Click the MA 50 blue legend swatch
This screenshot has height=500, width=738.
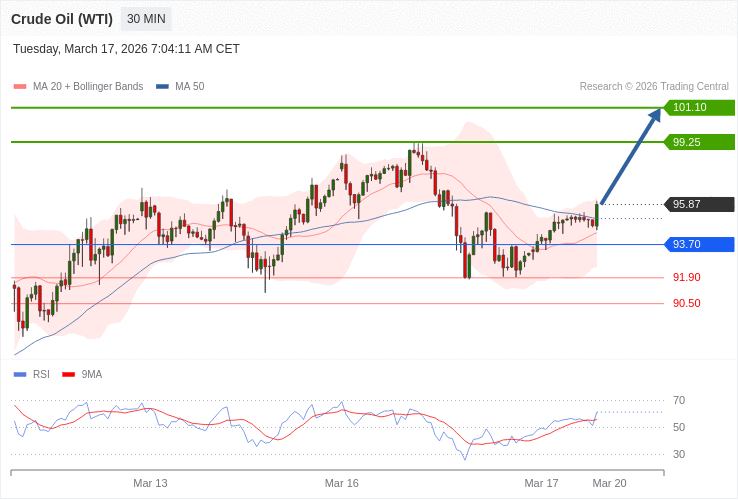tap(162, 87)
